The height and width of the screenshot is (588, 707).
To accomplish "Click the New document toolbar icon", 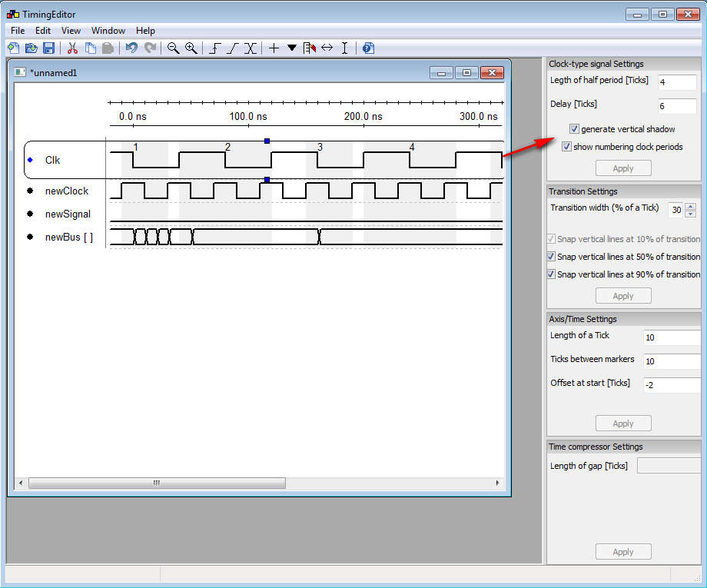I will click(x=13, y=48).
